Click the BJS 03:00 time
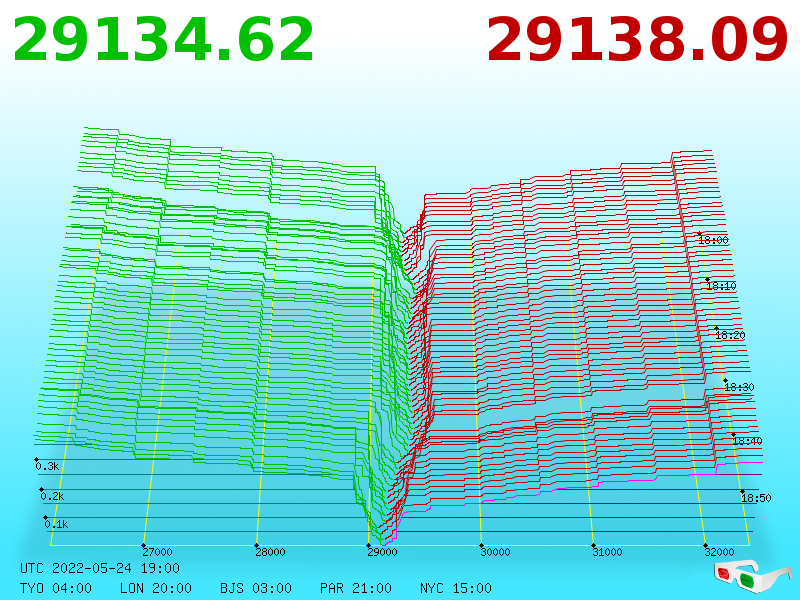 [256, 588]
